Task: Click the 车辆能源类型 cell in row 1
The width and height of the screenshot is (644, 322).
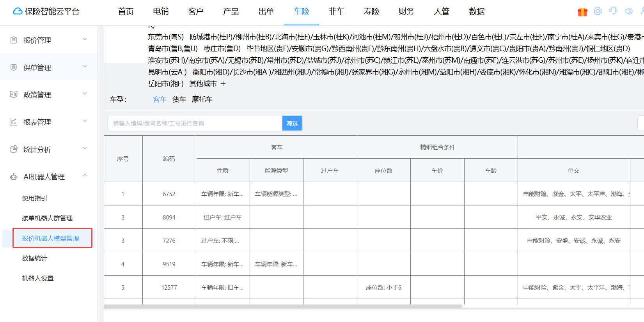Action: coord(276,194)
